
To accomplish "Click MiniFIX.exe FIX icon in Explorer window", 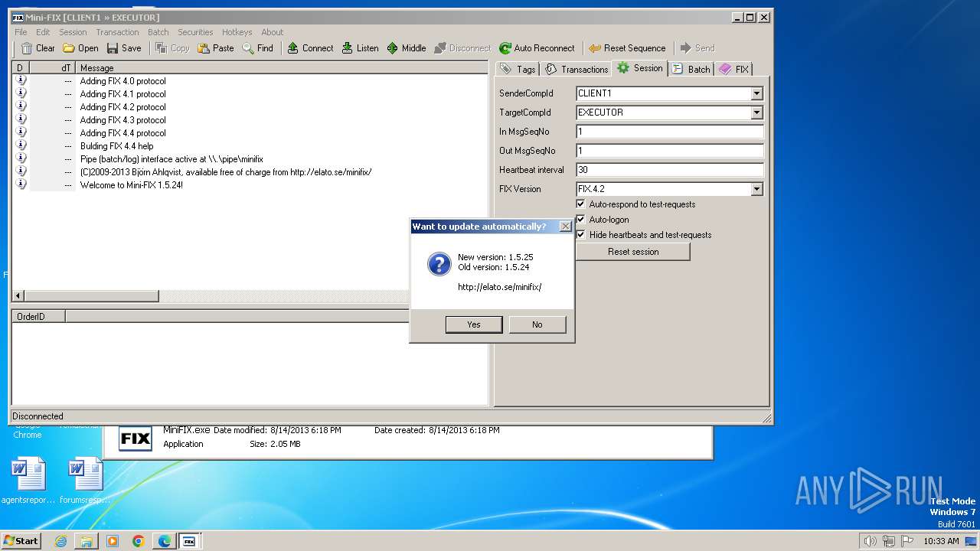I will point(136,439).
